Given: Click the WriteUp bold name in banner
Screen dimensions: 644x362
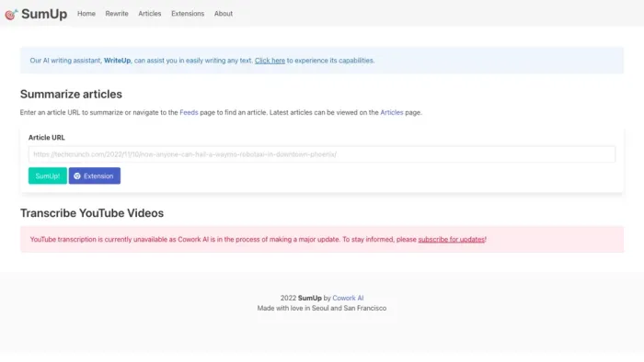Looking at the screenshot, I should [x=117, y=61].
